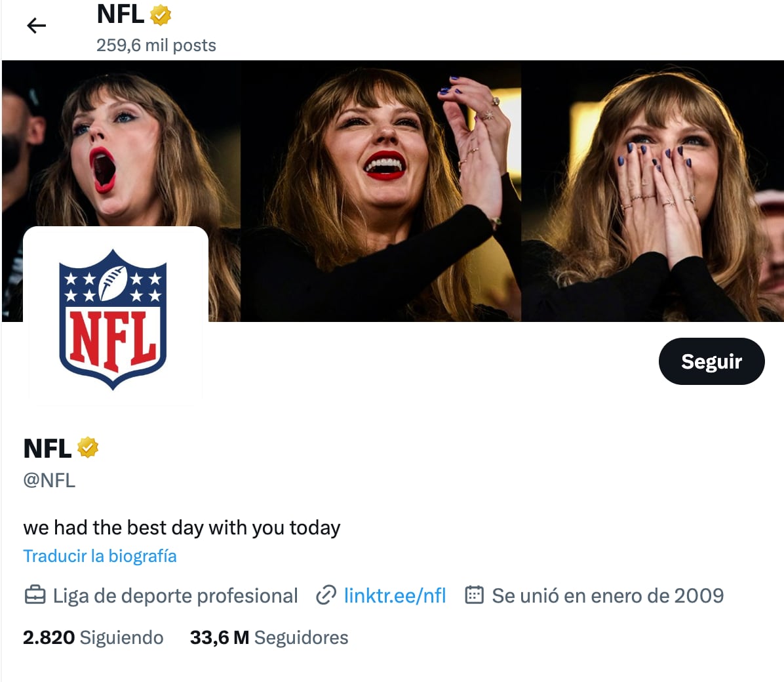
Task: View the 33,6 M Seguidores list
Action: 269,637
